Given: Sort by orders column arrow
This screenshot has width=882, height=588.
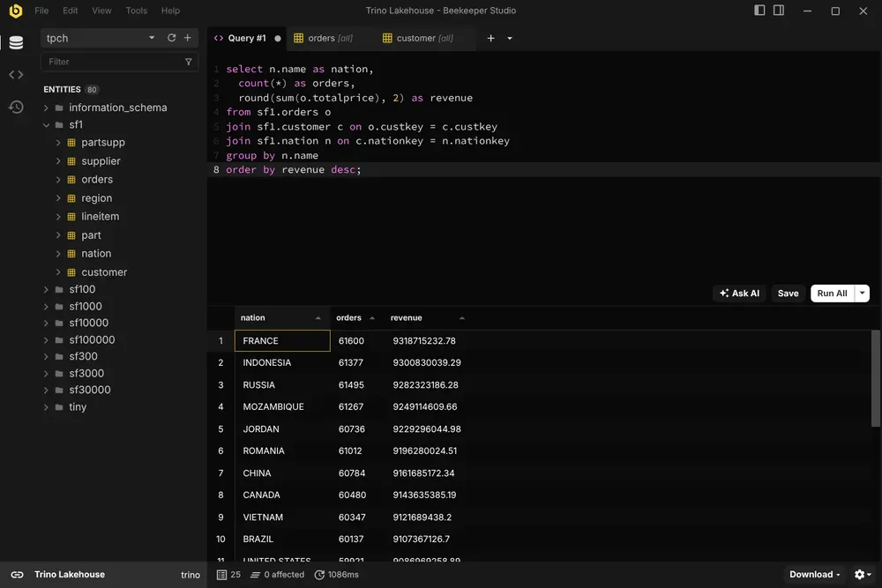Looking at the screenshot, I should click(x=372, y=318).
